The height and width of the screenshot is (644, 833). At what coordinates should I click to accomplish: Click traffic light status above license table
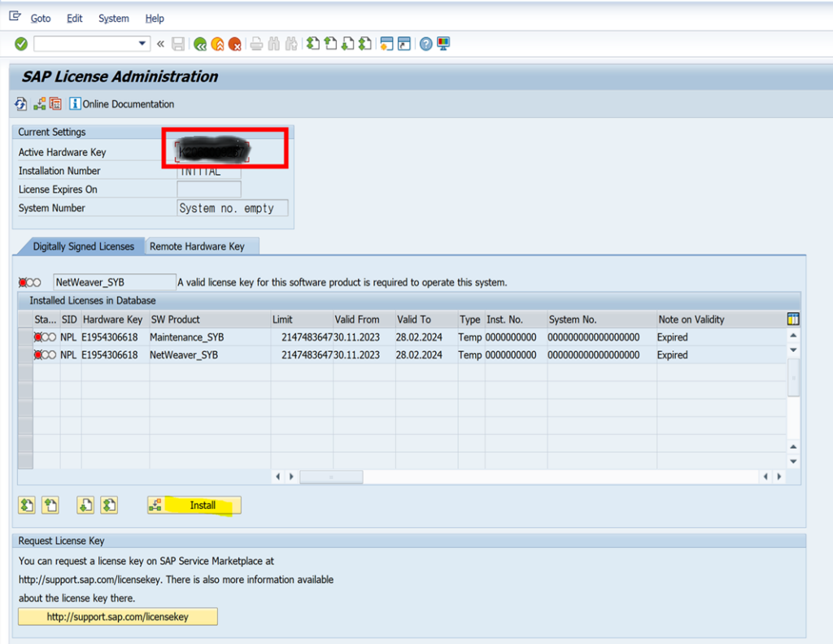[30, 282]
